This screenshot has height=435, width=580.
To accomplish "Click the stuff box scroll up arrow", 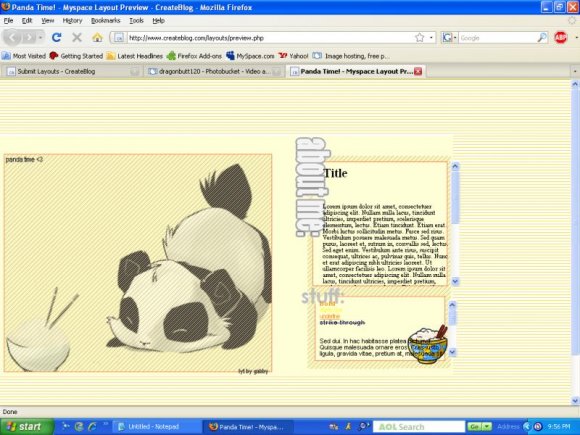I will (452, 305).
